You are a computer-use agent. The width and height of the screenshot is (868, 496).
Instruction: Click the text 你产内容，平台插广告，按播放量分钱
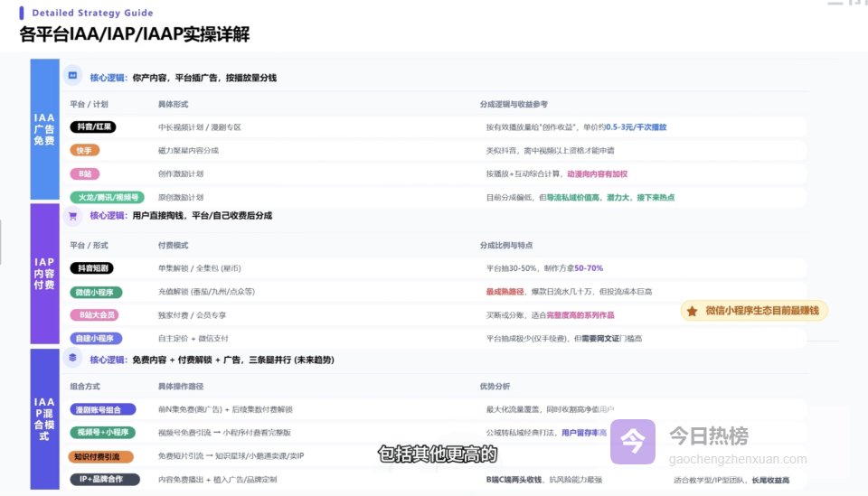coord(204,78)
